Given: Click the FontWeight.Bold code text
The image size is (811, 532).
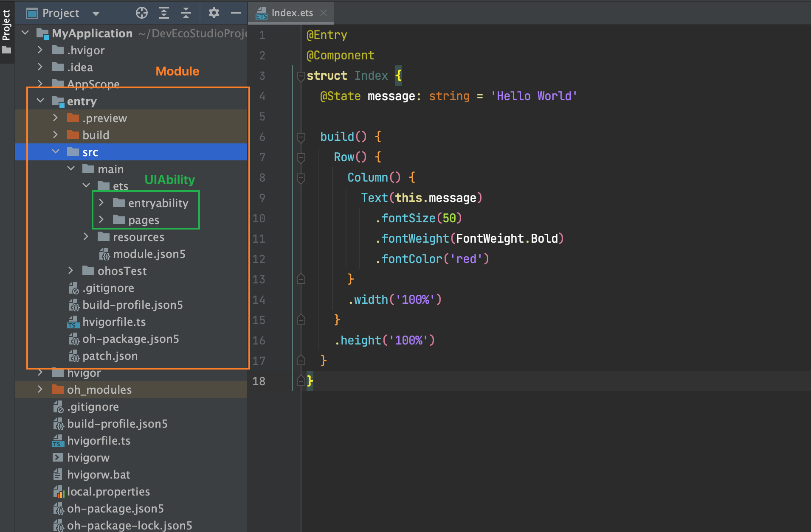Looking at the screenshot, I should coord(507,239).
